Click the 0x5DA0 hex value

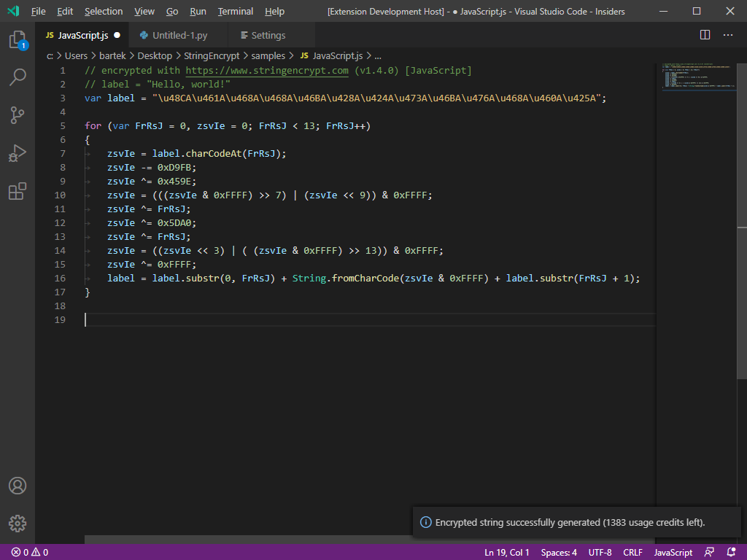pos(174,222)
